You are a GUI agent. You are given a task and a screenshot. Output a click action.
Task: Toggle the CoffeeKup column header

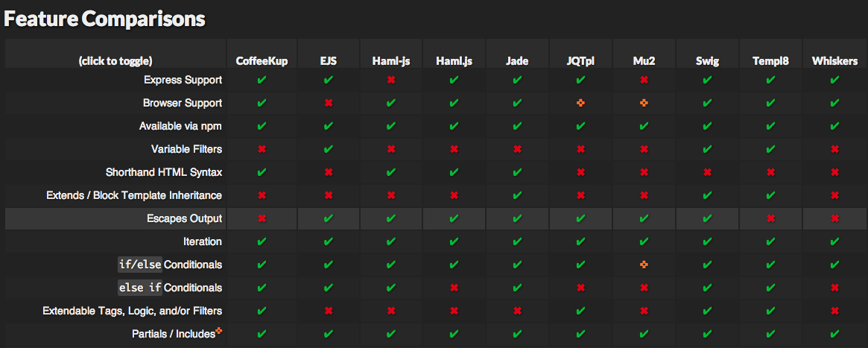[262, 61]
